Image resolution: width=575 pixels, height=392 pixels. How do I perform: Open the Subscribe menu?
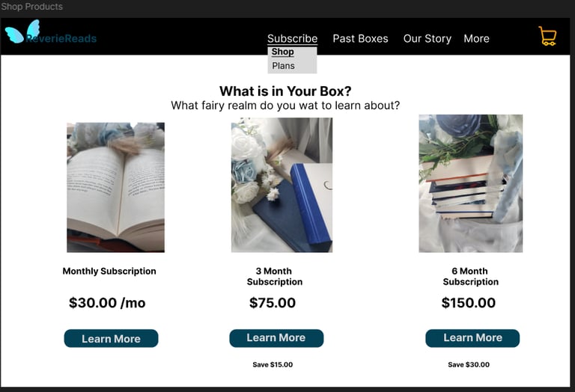click(x=292, y=38)
